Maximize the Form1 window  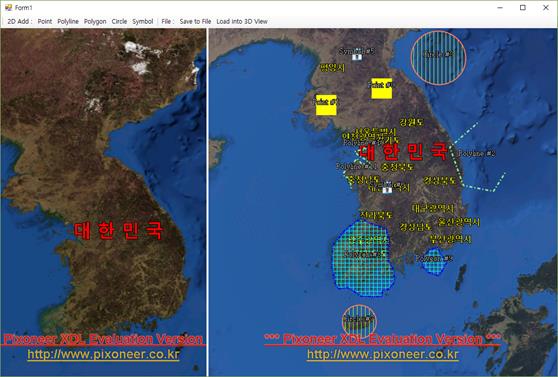(x=523, y=7)
